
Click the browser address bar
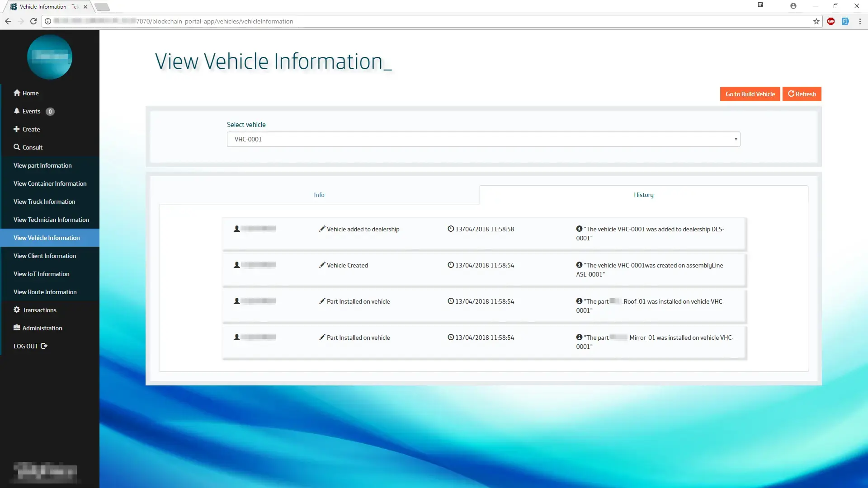coord(407,21)
